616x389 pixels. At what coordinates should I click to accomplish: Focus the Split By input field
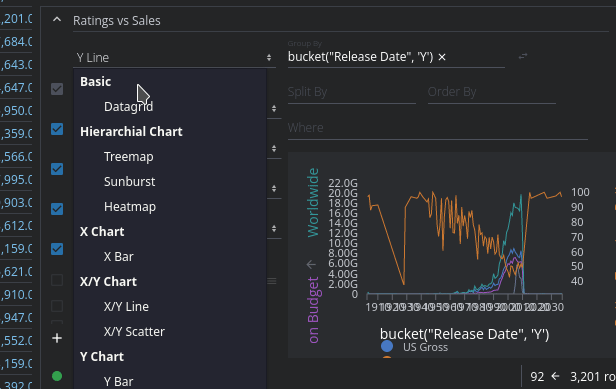click(352, 92)
